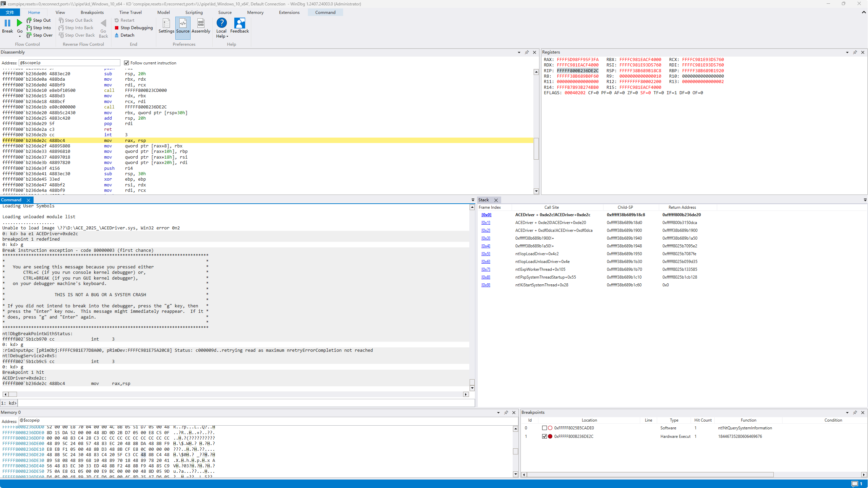This screenshot has height=488, width=868.
Task: Open stack frame [0x1] link
Action: (x=486, y=223)
